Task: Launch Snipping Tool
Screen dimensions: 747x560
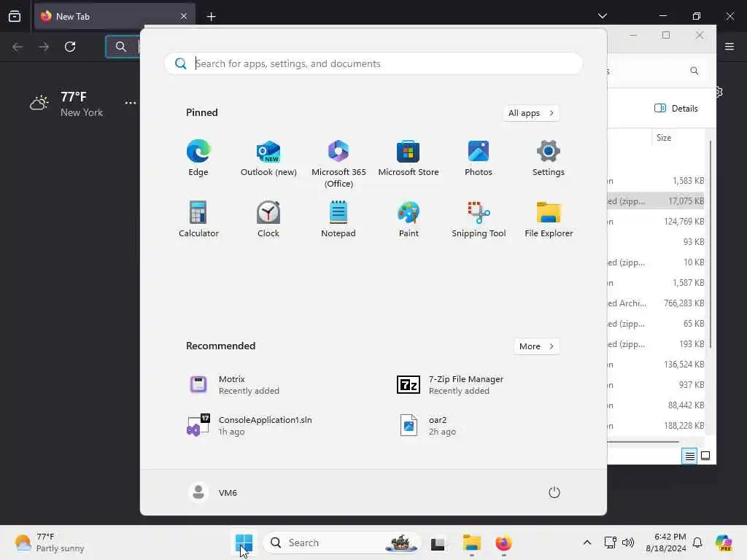Action: point(479,219)
